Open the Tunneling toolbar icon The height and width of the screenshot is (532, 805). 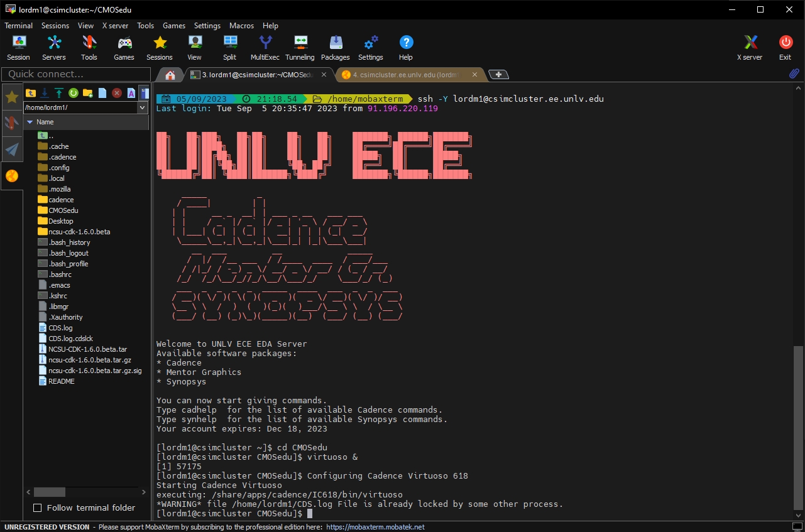[300, 48]
